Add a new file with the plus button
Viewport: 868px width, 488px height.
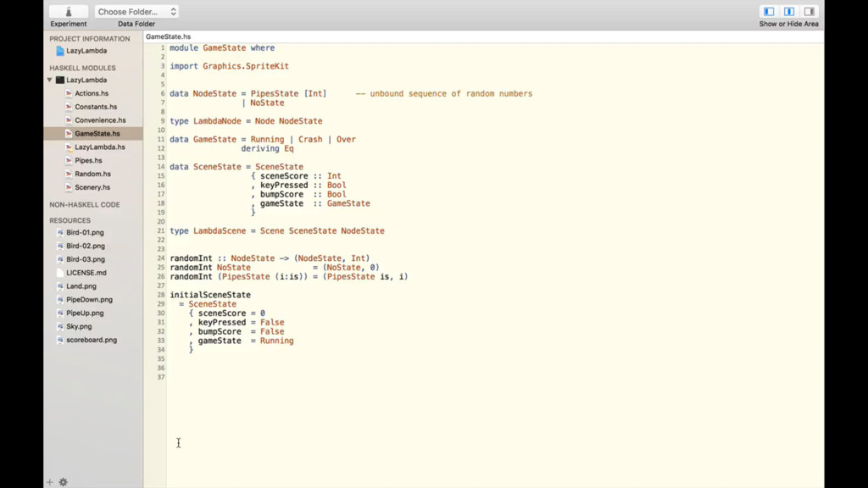coord(48,481)
